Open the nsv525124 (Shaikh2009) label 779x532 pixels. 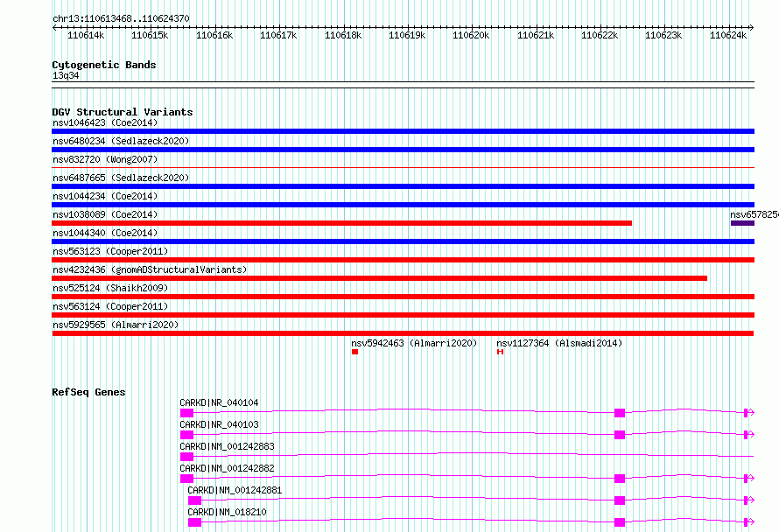[111, 288]
